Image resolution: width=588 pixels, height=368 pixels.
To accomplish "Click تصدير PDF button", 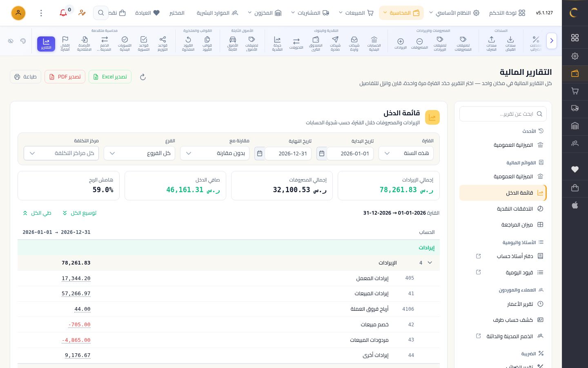I will coord(65,77).
